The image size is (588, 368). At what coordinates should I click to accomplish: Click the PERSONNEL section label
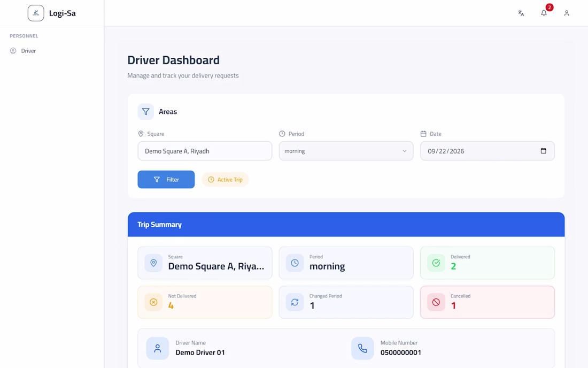point(24,36)
